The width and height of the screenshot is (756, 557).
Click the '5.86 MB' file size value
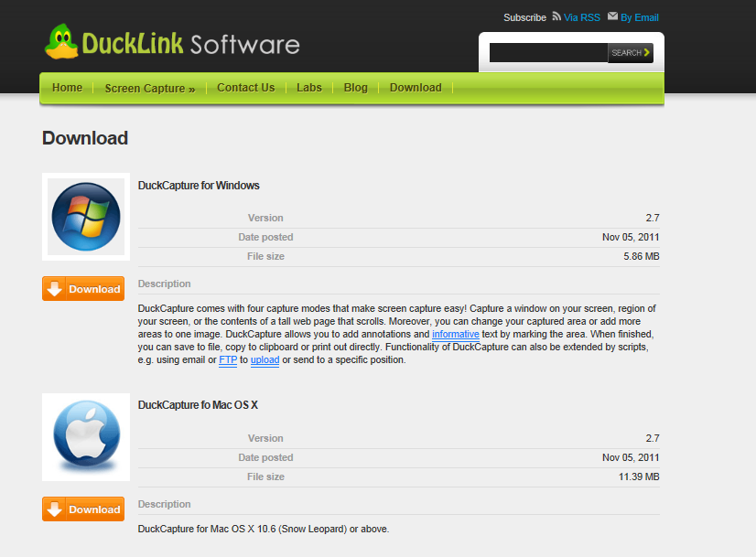coord(642,256)
